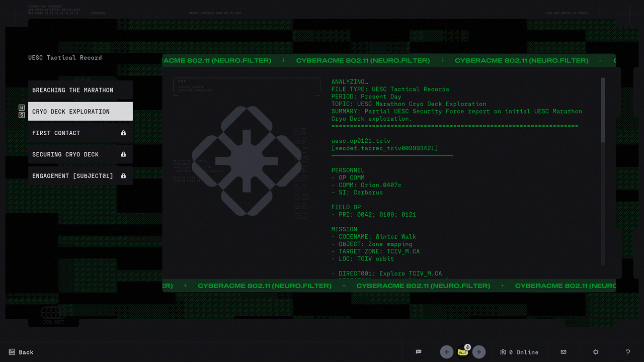Toggle the microphone badge on the avatar
This screenshot has width=644, height=362.
pyautogui.click(x=467, y=347)
